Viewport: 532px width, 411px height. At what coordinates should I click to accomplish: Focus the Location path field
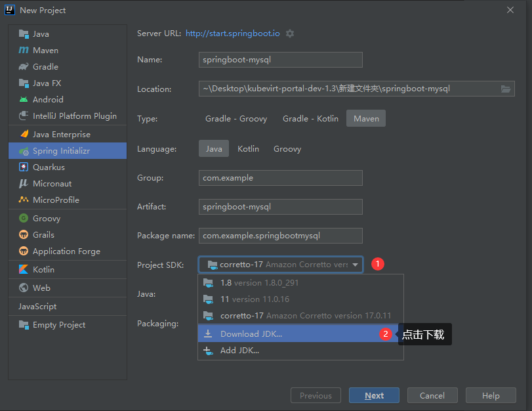point(357,89)
